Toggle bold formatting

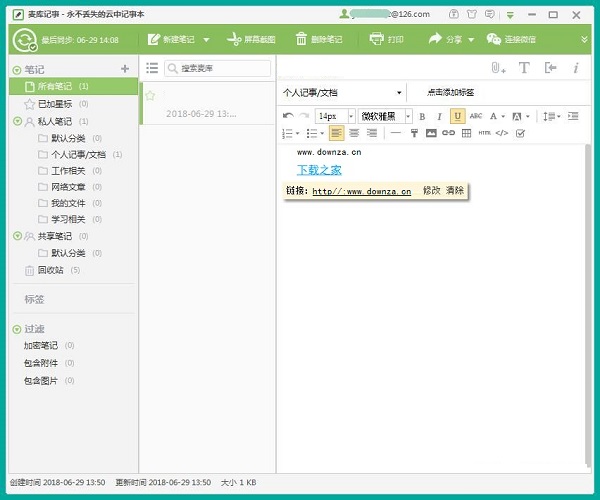tap(422, 116)
